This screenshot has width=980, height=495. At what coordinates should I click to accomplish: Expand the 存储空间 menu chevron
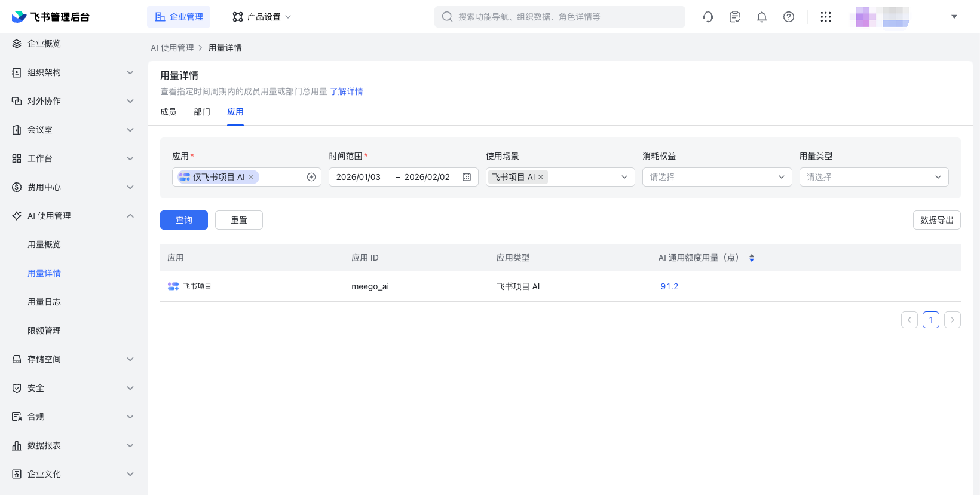(130, 359)
